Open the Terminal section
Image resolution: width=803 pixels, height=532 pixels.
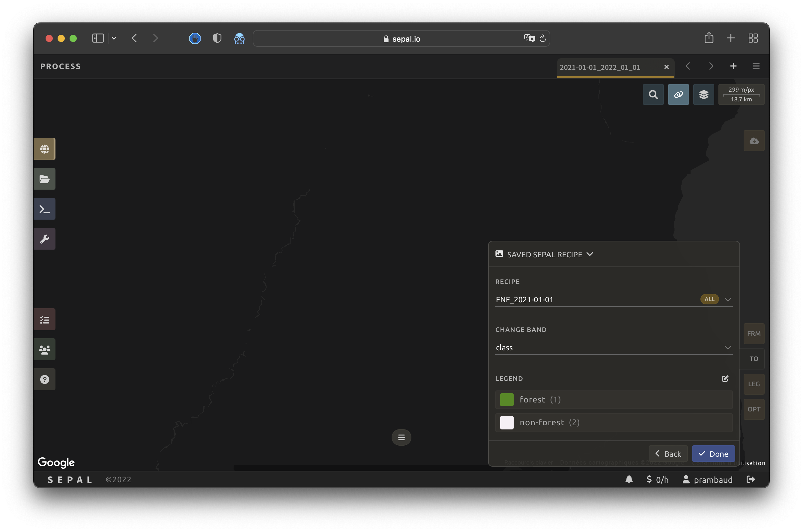click(x=44, y=209)
